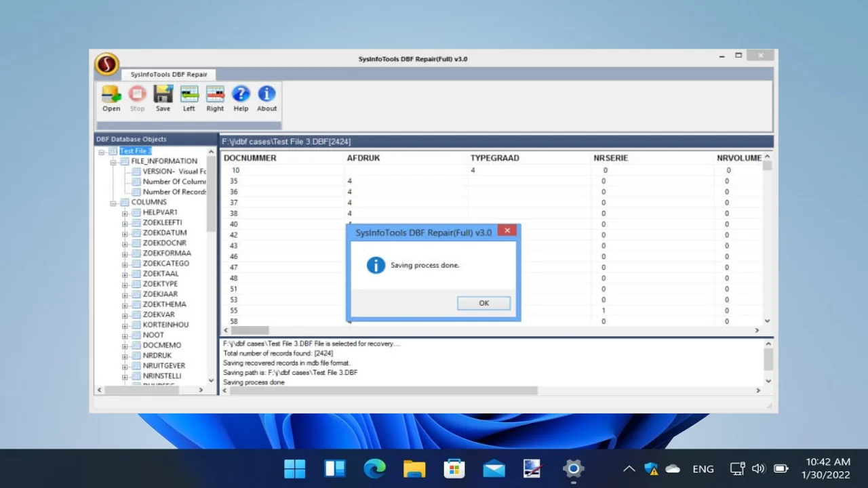Click the Open file toolbar icon
868x488 pixels.
click(111, 94)
